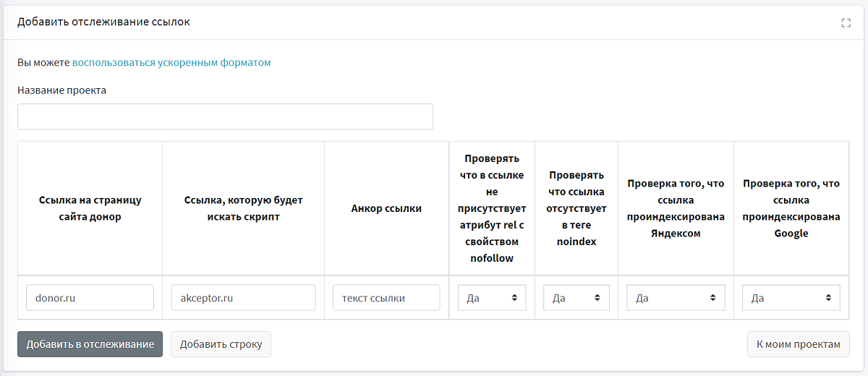Go to 'К моим проектам'

[x=798, y=344]
